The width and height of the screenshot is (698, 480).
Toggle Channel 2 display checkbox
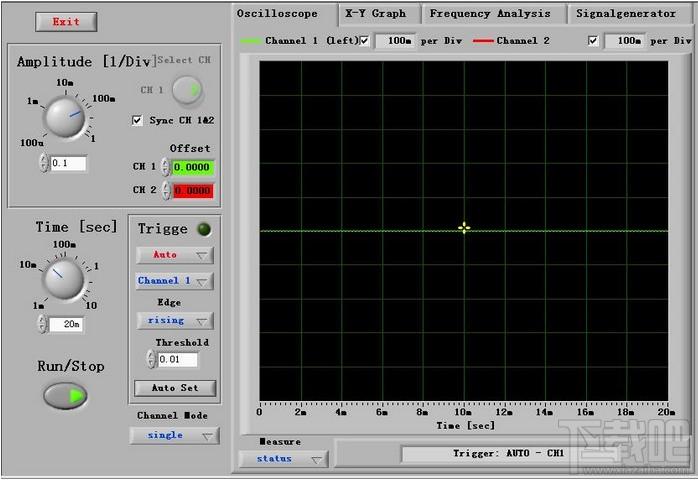tap(593, 41)
